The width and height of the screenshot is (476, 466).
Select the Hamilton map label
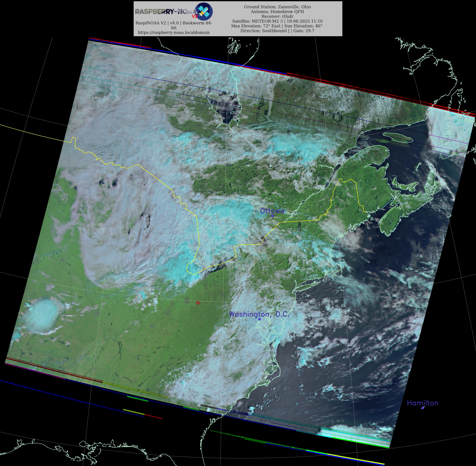pyautogui.click(x=422, y=403)
